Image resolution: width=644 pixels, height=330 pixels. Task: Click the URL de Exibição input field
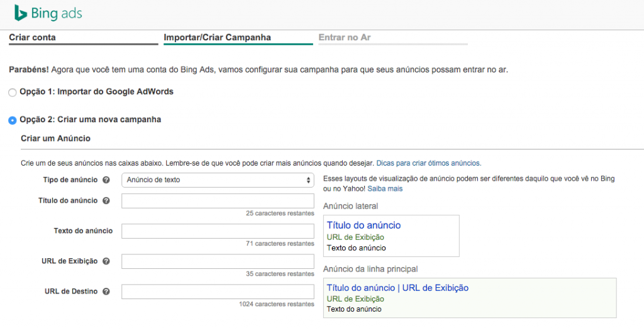(218, 261)
